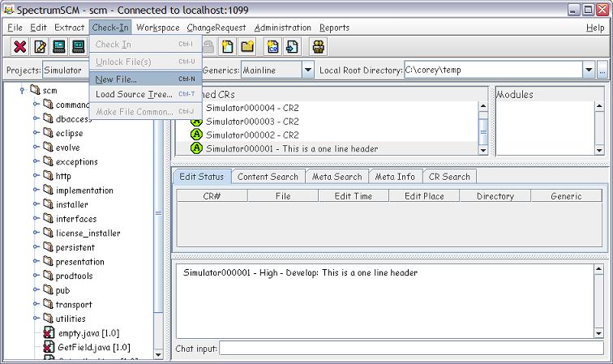613x364 pixels.
Task: Open the Extract menu
Action: click(x=69, y=28)
